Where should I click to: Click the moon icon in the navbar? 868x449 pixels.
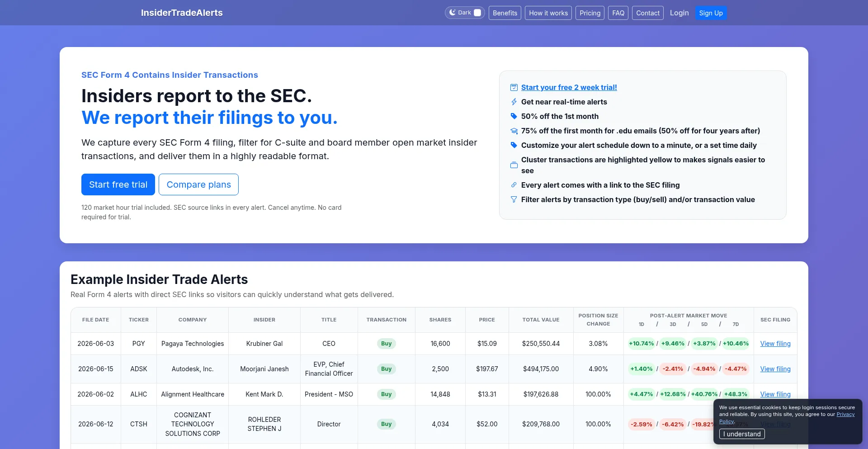click(452, 13)
